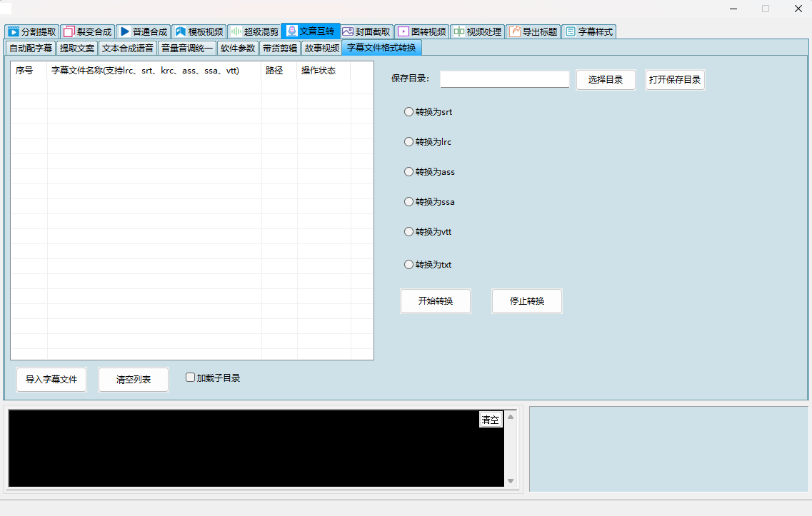Click the 选择目录 button
Viewport: 812px width, 516px height.
(606, 80)
